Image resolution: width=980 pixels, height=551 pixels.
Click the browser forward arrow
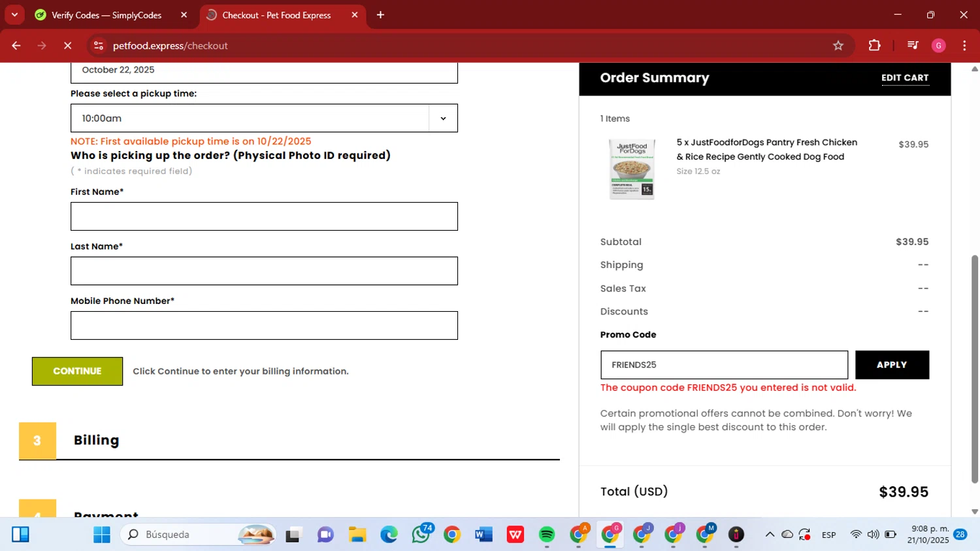pos(42,46)
